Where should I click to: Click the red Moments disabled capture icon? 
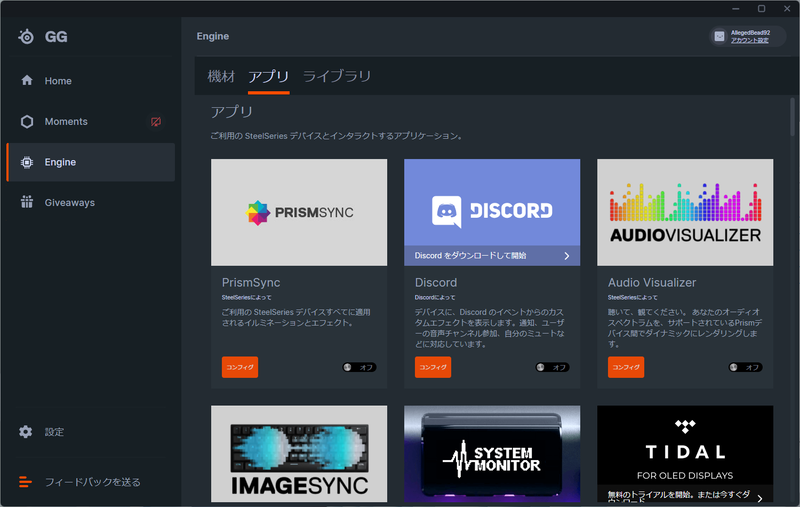coord(156,121)
